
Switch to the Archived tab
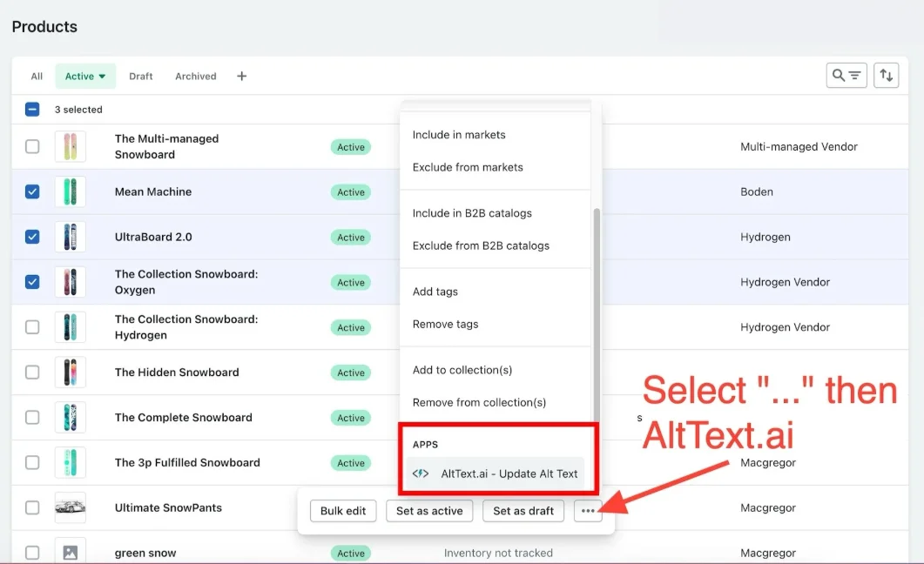click(x=195, y=76)
